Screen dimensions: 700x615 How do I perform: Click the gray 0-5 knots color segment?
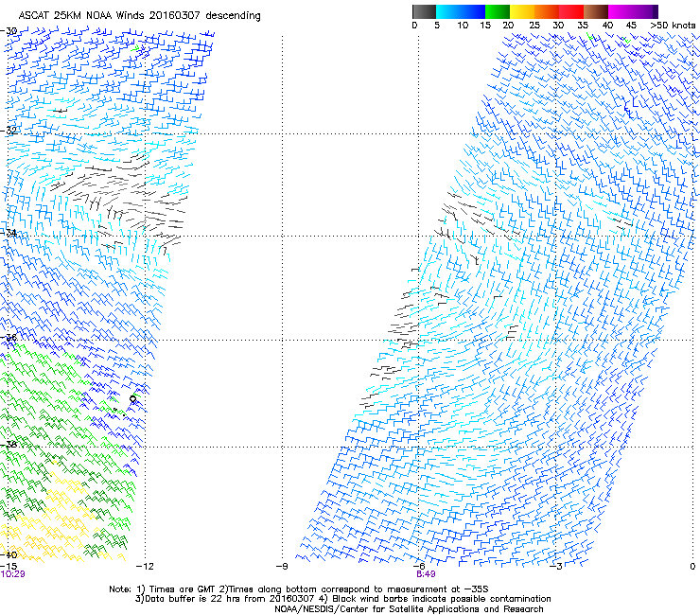424,11
